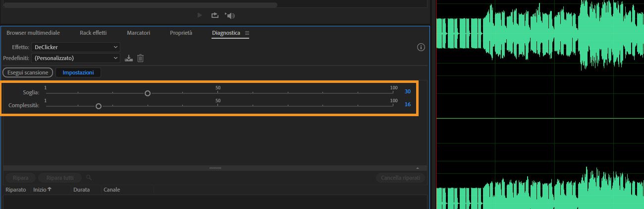The image size is (644, 209).
Task: Click the Complessità slider handle
Action: 99,106
